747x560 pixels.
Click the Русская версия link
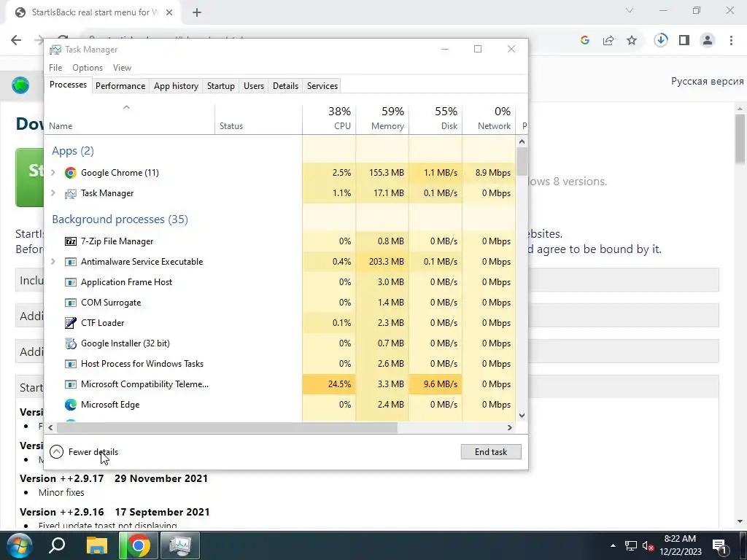coord(707,82)
